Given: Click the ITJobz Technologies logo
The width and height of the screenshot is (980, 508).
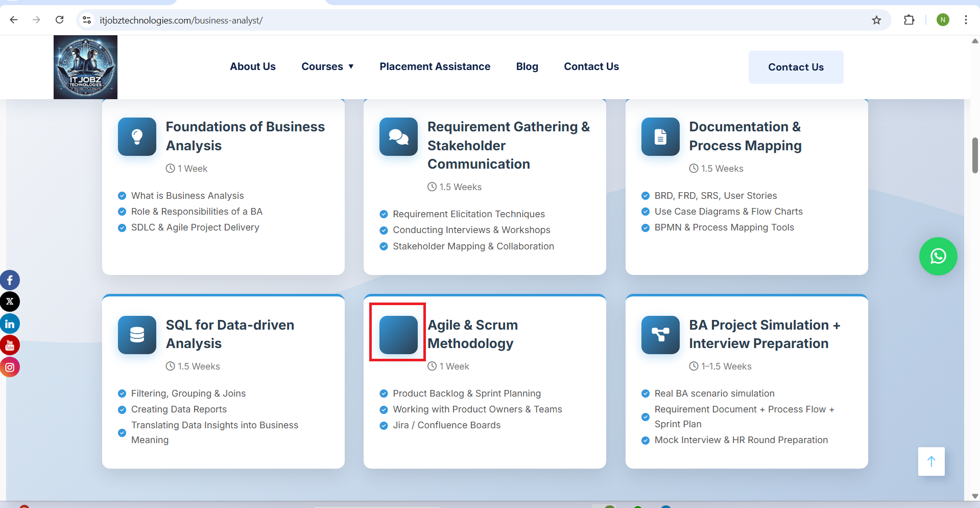Looking at the screenshot, I should pos(85,67).
